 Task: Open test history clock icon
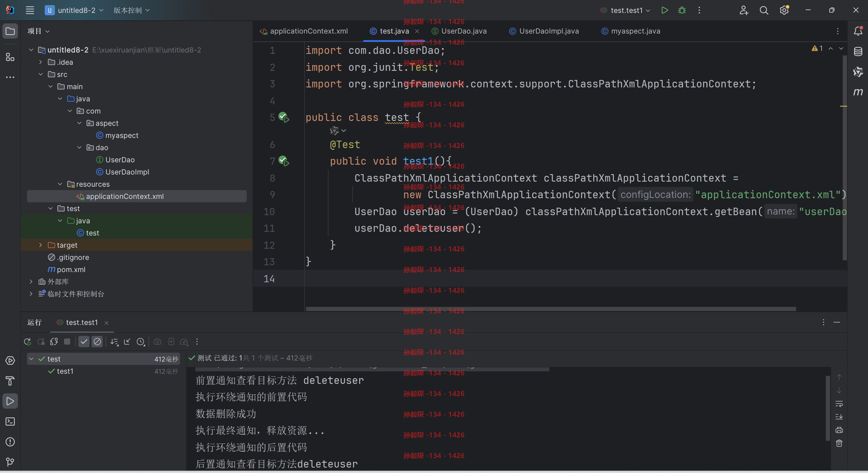(141, 342)
